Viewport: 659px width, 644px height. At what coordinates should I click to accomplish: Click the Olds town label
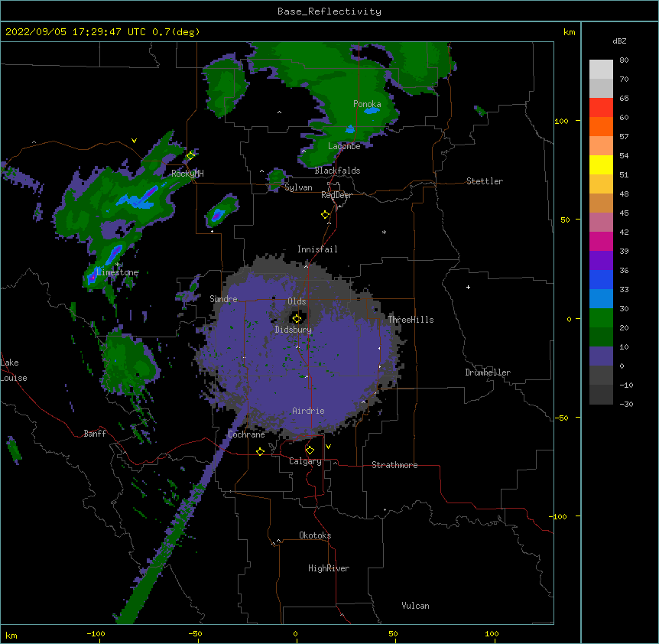click(x=297, y=301)
